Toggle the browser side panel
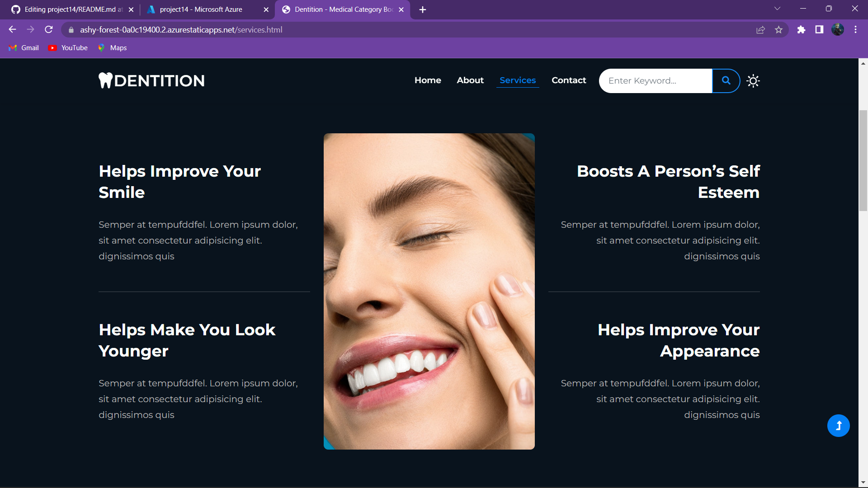This screenshot has width=868, height=488. (819, 30)
